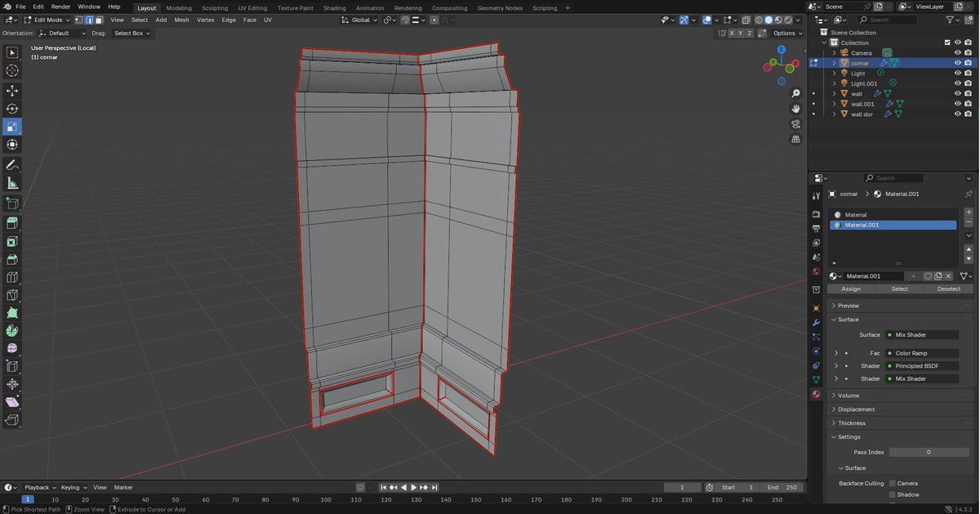Select the Add Cube tool
980x514 pixels.
coord(12,203)
